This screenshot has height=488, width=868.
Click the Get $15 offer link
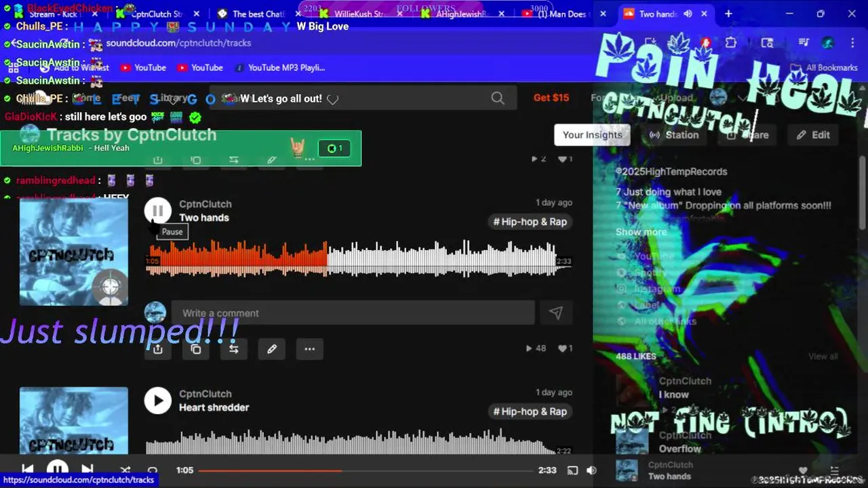pos(551,98)
